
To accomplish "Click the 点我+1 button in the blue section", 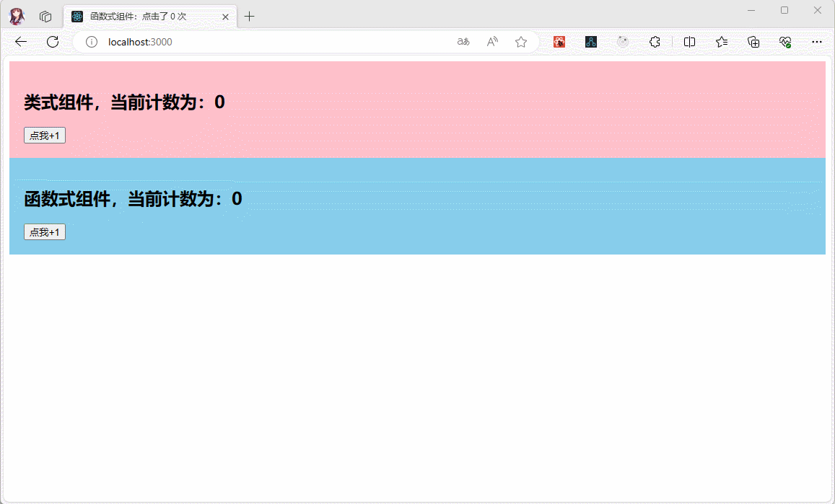I will tap(45, 231).
